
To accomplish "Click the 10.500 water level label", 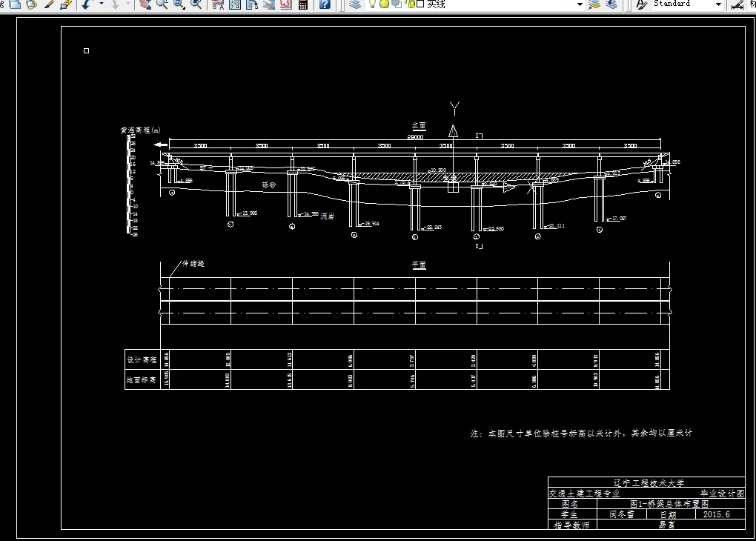I will coord(437,170).
